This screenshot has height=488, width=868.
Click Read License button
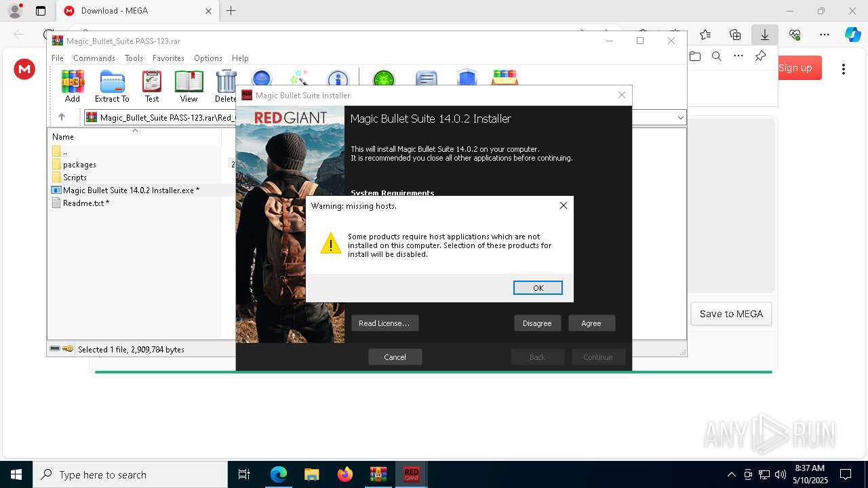(384, 323)
